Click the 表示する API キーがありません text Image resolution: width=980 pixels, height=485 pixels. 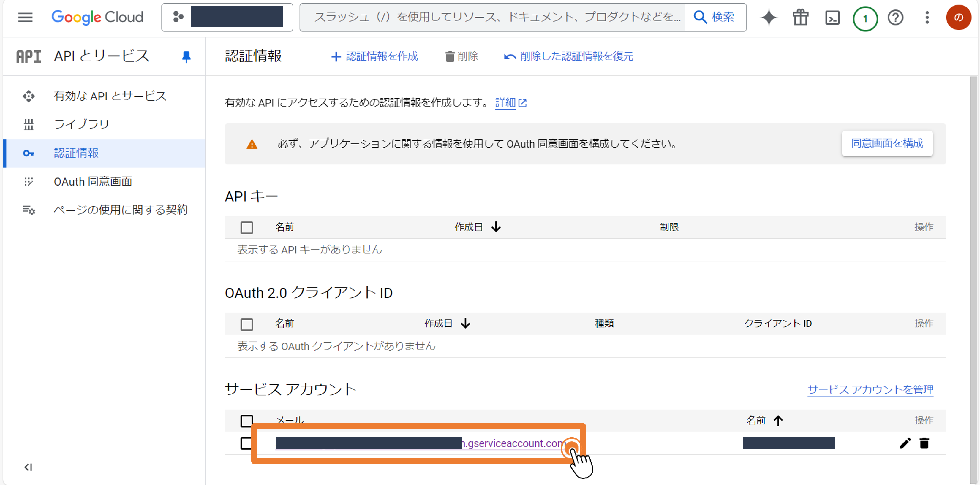(310, 250)
